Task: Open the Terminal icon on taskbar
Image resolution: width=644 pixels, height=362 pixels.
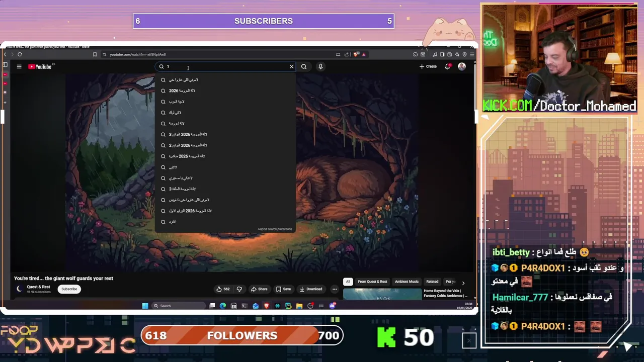Action: 245,306
